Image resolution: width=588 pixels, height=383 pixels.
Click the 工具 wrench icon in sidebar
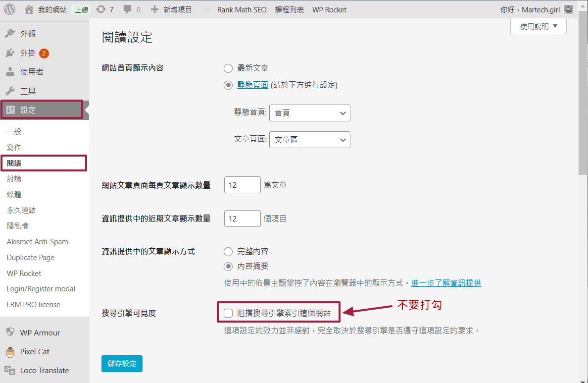point(10,91)
